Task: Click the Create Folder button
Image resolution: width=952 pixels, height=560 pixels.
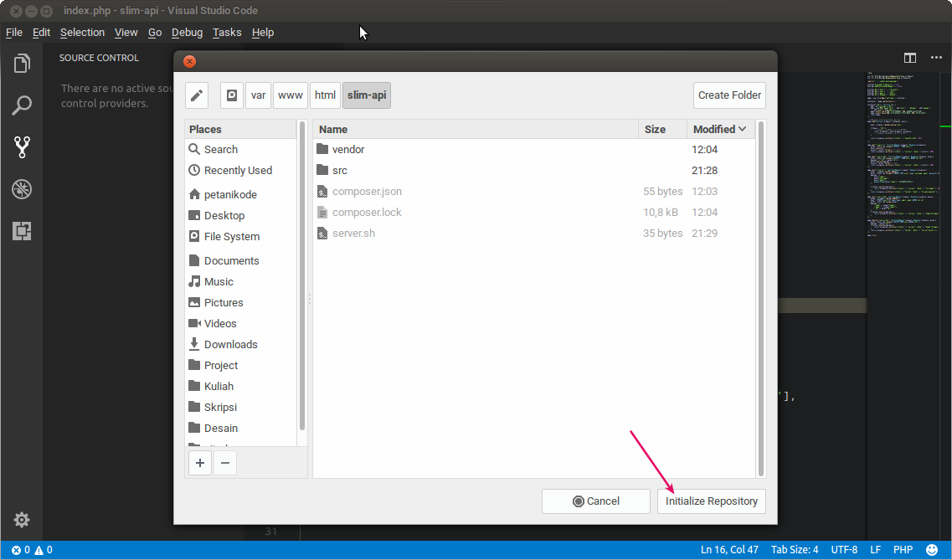Action: point(728,95)
